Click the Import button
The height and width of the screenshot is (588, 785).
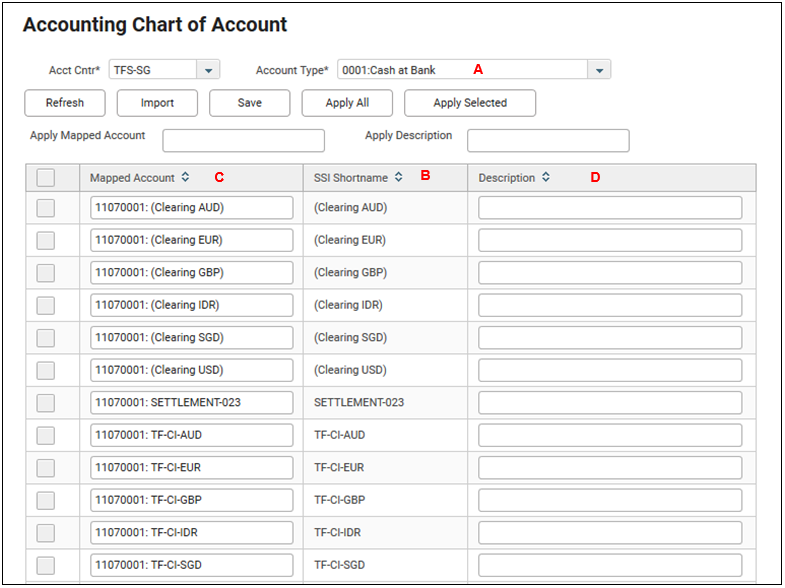click(157, 103)
